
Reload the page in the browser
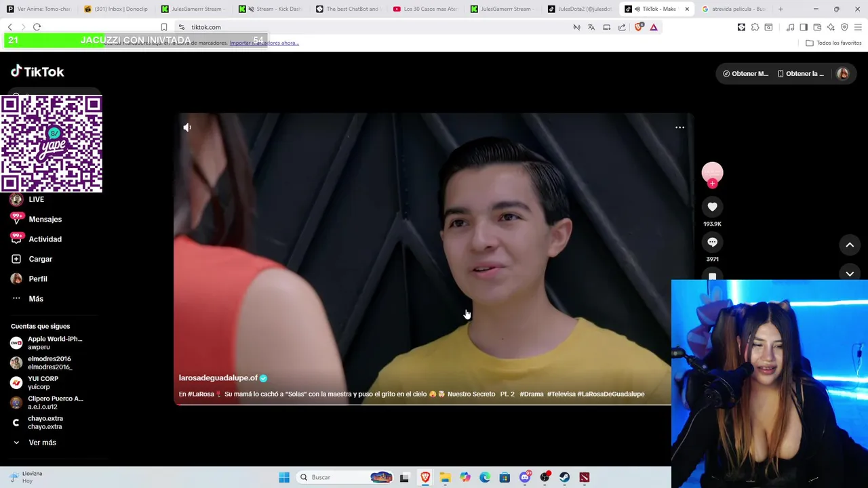(37, 27)
